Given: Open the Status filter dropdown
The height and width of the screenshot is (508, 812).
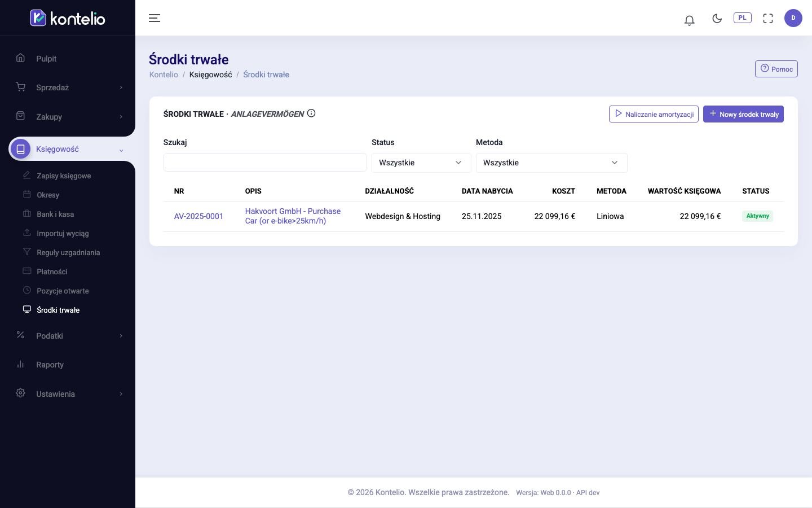Looking at the screenshot, I should coord(421,163).
